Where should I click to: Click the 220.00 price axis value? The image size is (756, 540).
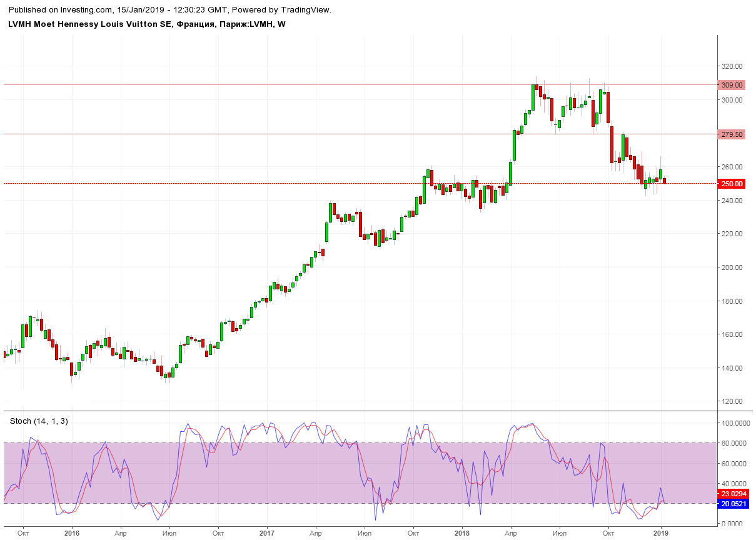(732, 234)
